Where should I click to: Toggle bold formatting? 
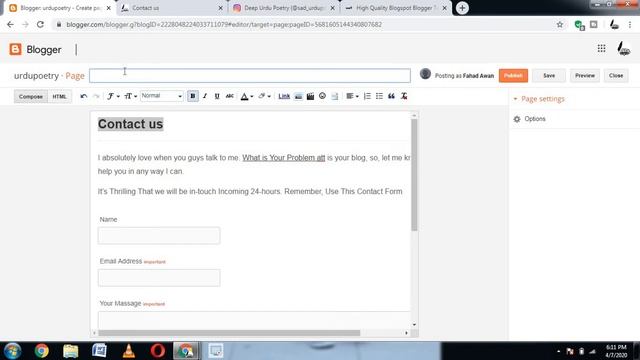click(x=193, y=96)
